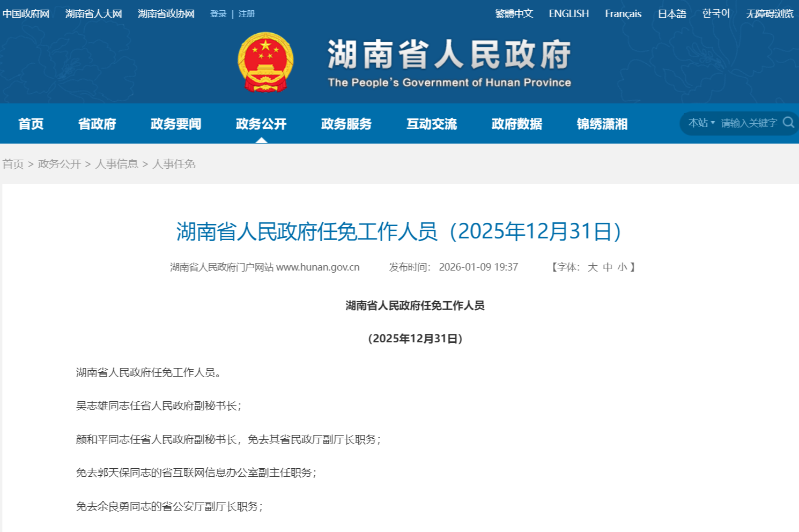The image size is (799, 532).
Task: Go to 政务要闻 section
Action: [x=176, y=124]
